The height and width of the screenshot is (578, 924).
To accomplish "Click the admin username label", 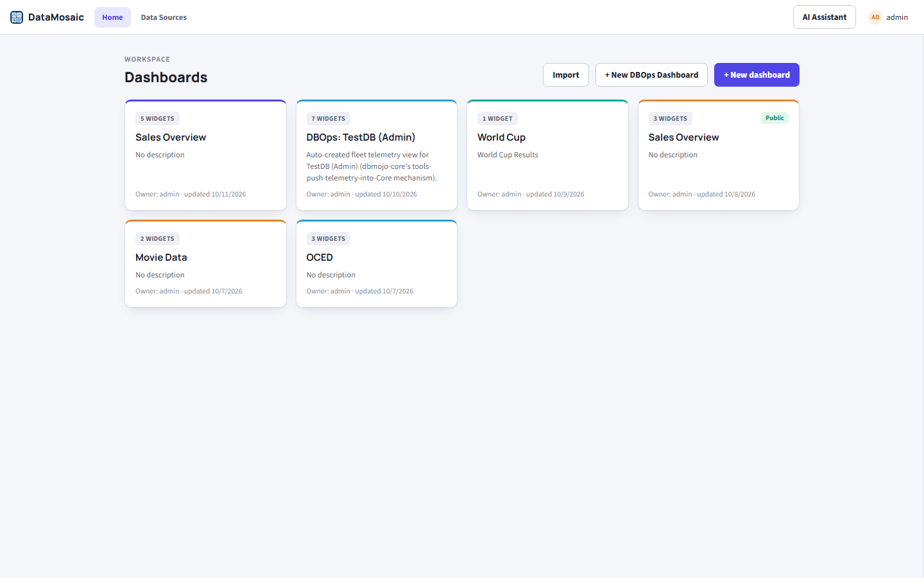I will tap(897, 17).
